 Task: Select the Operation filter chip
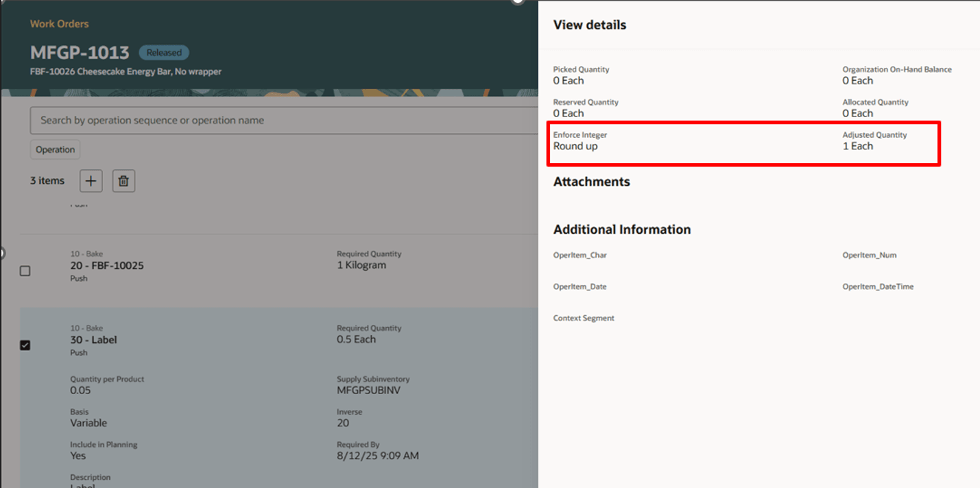(55, 149)
